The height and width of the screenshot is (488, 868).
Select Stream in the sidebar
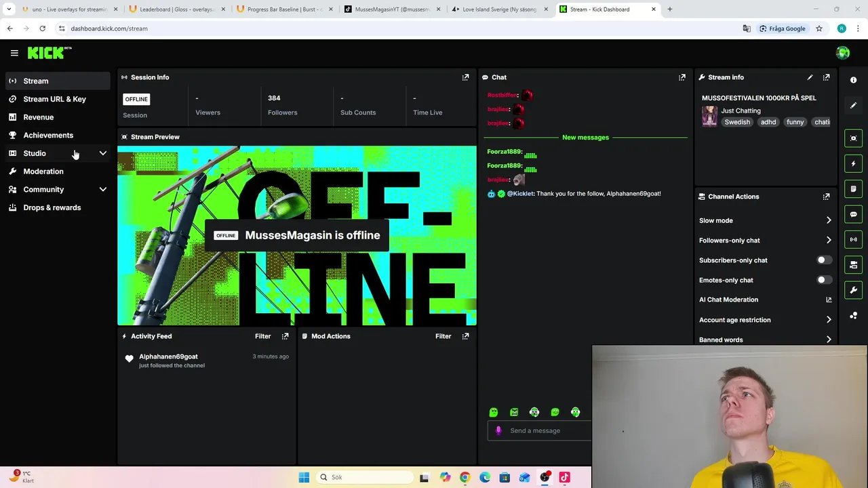pyautogui.click(x=58, y=81)
